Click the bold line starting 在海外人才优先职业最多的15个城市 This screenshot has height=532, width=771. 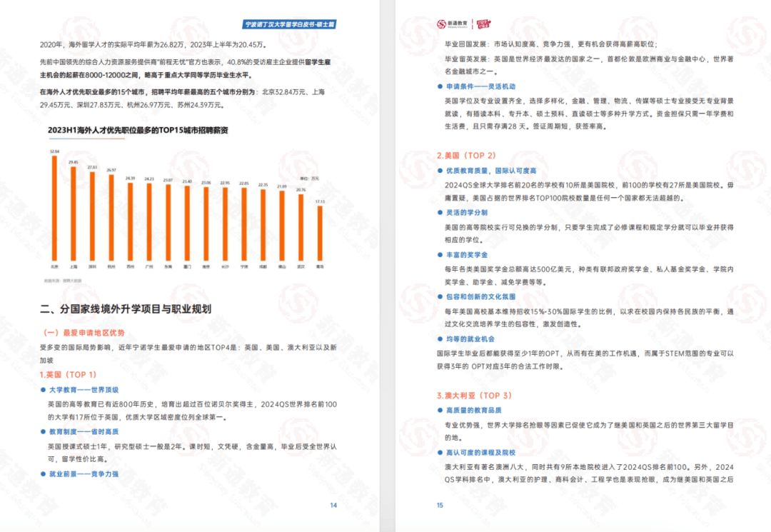pyautogui.click(x=183, y=99)
